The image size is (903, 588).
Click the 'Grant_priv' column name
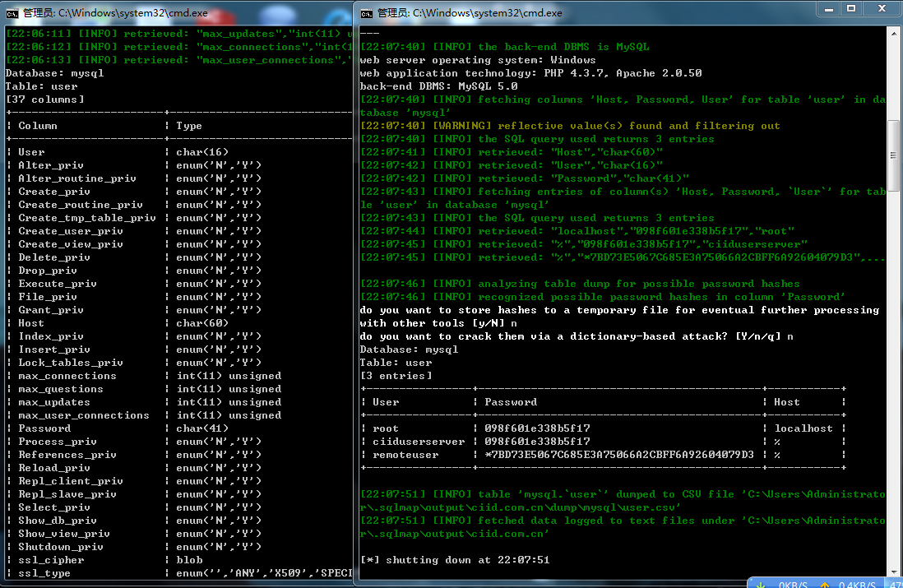(x=51, y=310)
